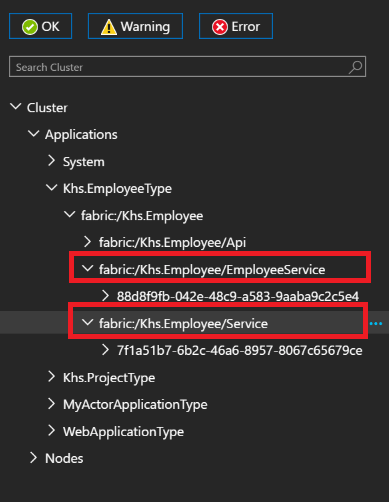The height and width of the screenshot is (502, 389).
Task: Click the Search Cluster input field
Action: pos(187,67)
